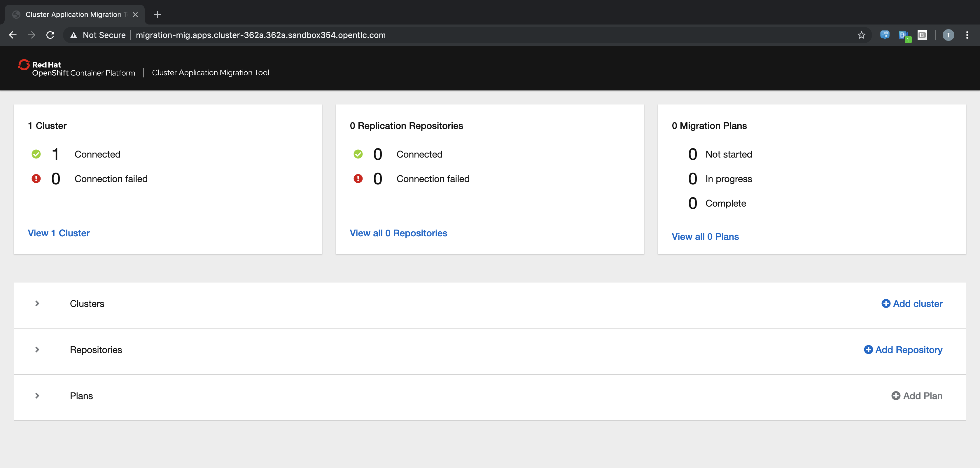The image size is (980, 468).
Task: Reload the page with refresh icon
Action: [x=50, y=35]
